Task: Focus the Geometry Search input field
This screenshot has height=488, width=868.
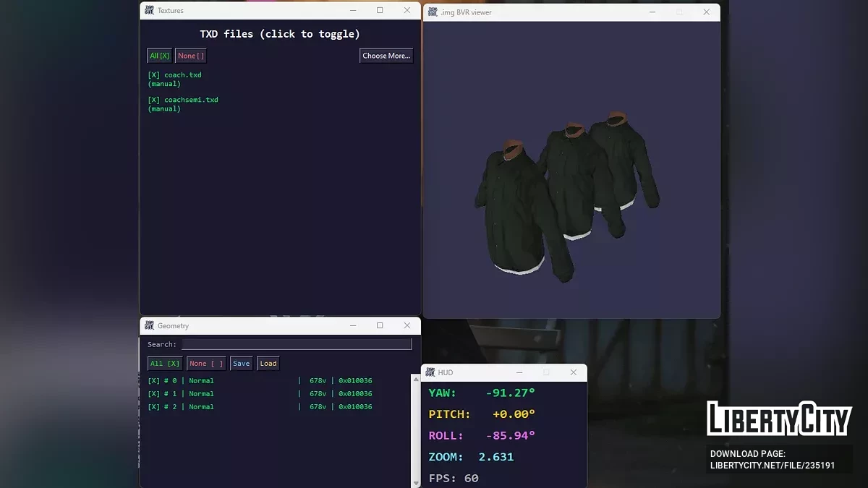Action: pos(296,345)
